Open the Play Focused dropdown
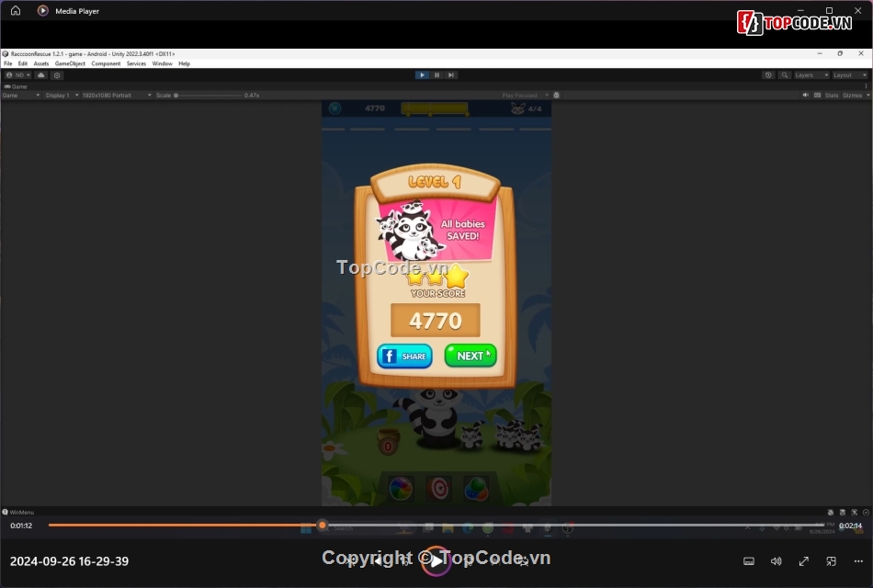873x588 pixels. [x=525, y=96]
